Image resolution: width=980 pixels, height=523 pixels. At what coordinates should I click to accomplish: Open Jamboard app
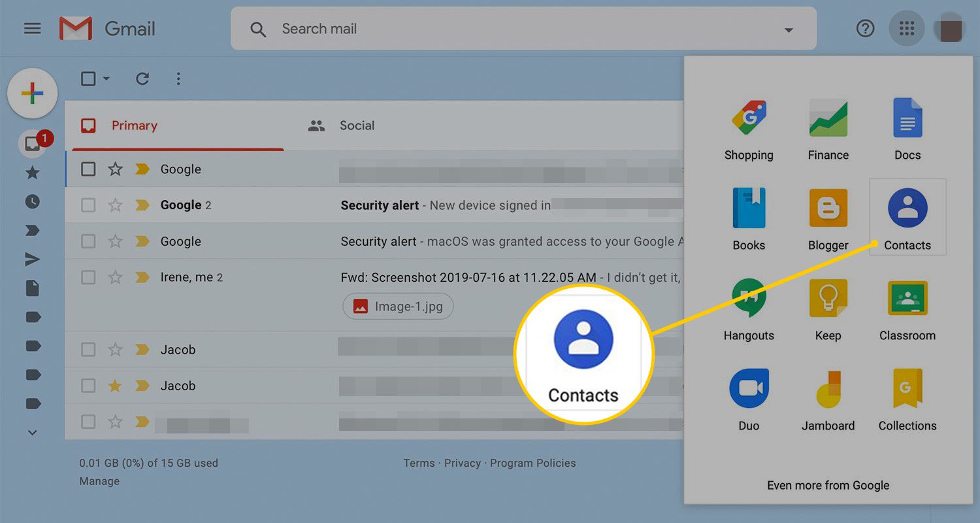click(x=828, y=400)
